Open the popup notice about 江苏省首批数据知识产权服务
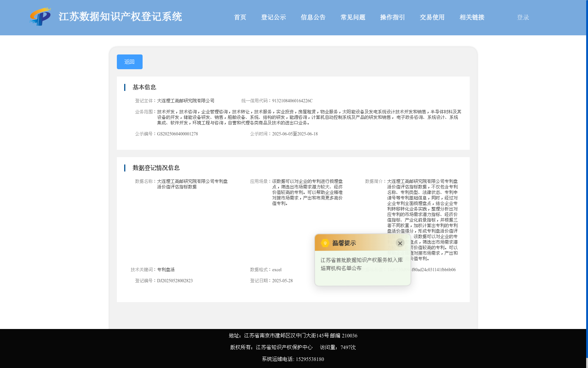Screen dimensions: 588x368 coord(362,264)
